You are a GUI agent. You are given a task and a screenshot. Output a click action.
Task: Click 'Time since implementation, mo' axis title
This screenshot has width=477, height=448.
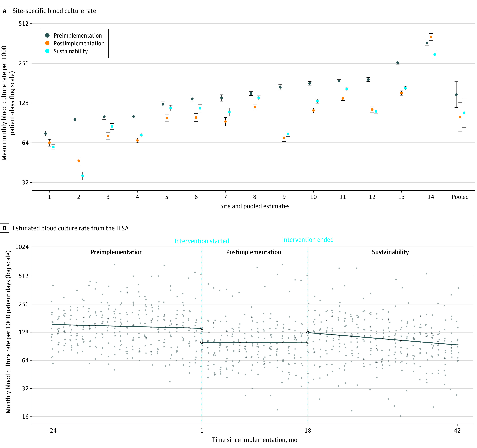pos(255,440)
